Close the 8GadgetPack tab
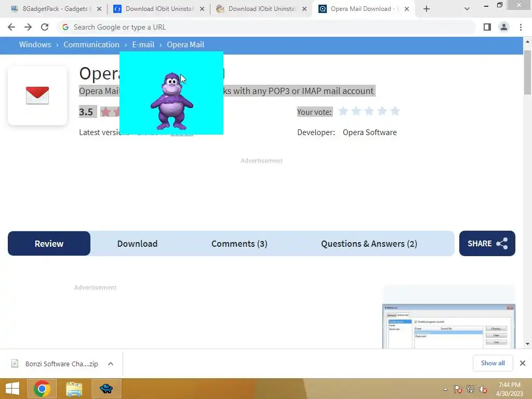The image size is (532, 399). (x=99, y=9)
